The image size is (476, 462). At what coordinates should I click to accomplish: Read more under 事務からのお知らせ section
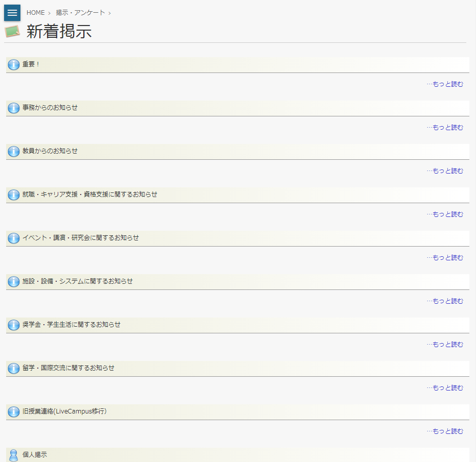445,128
